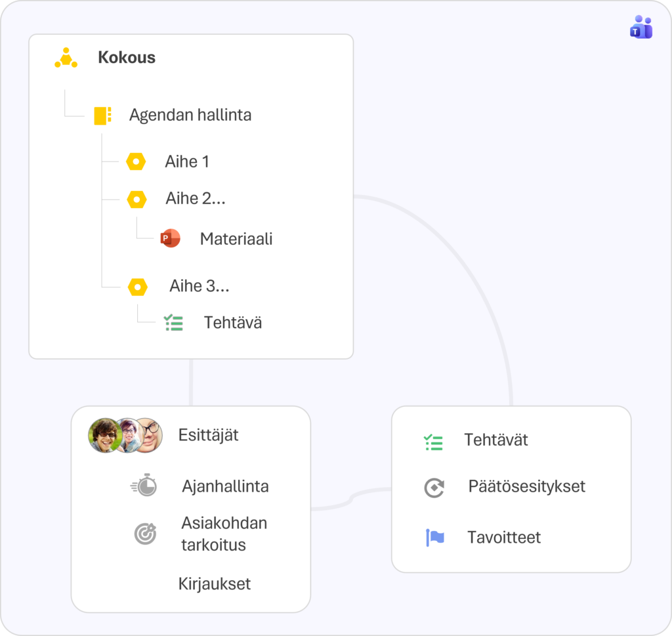Image resolution: width=672 pixels, height=636 pixels.
Task: Click the Asiakohdan tarkoitus target icon
Action: (145, 534)
